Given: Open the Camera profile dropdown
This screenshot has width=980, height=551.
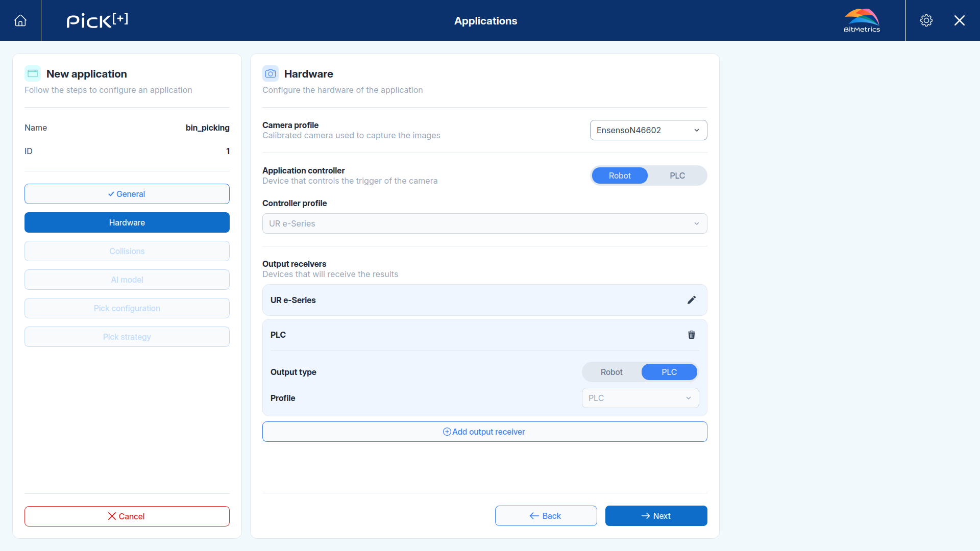Looking at the screenshot, I should pyautogui.click(x=649, y=130).
